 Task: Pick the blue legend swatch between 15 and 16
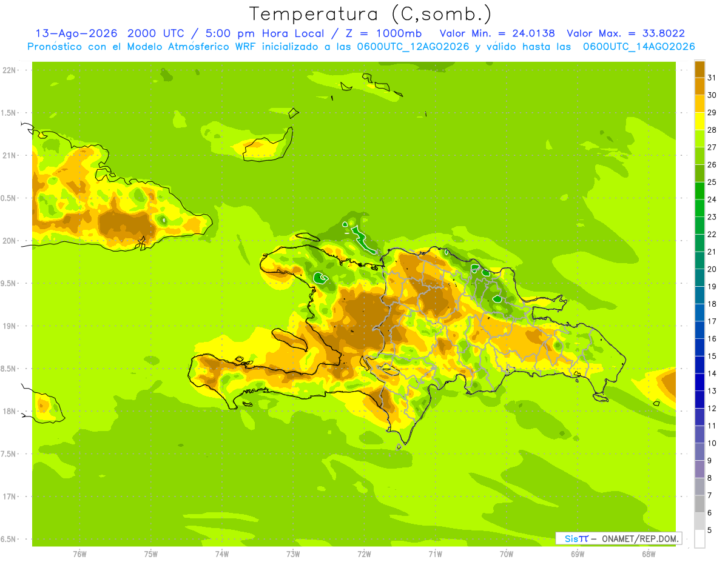(x=699, y=347)
